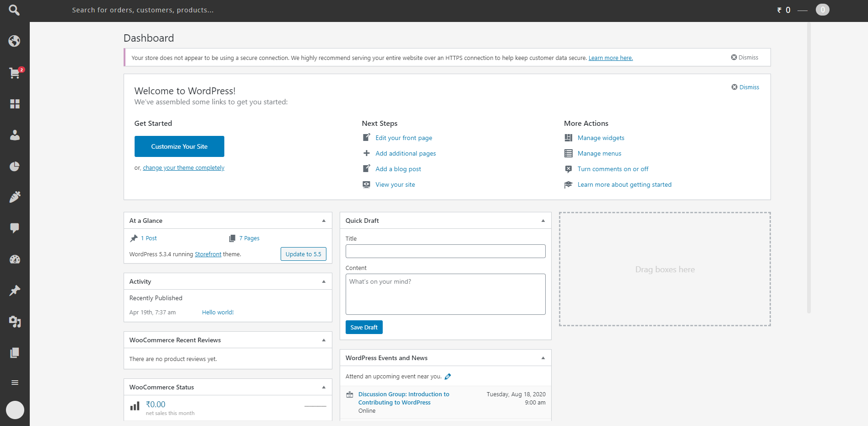Click the Manage widgets icon
The image size is (868, 426).
[x=569, y=138]
